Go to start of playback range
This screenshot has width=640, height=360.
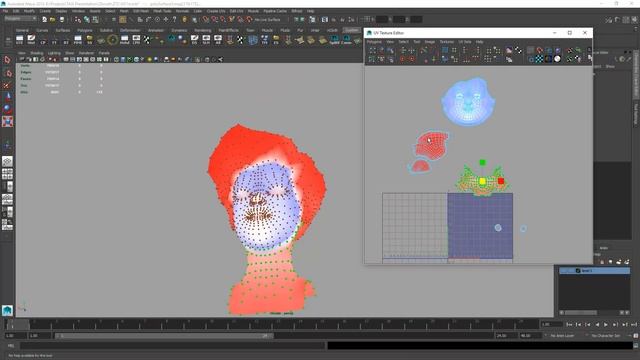click(569, 324)
